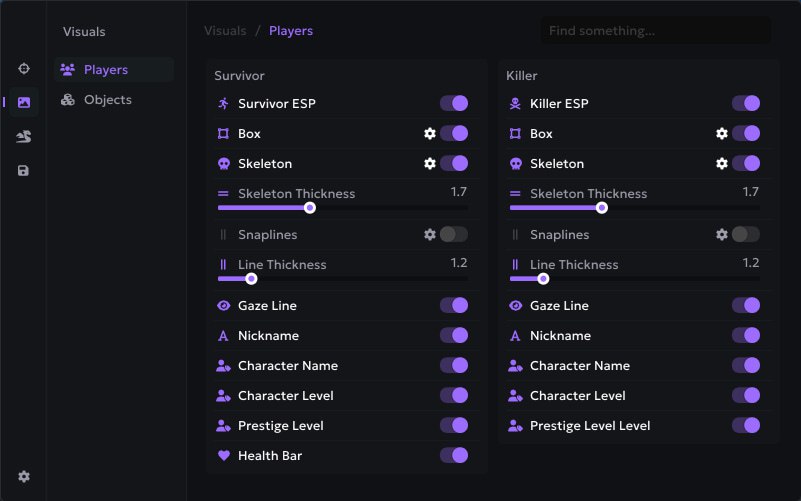The height and width of the screenshot is (501, 801).
Task: Toggle Survivor ESP switch off
Action: pos(454,103)
